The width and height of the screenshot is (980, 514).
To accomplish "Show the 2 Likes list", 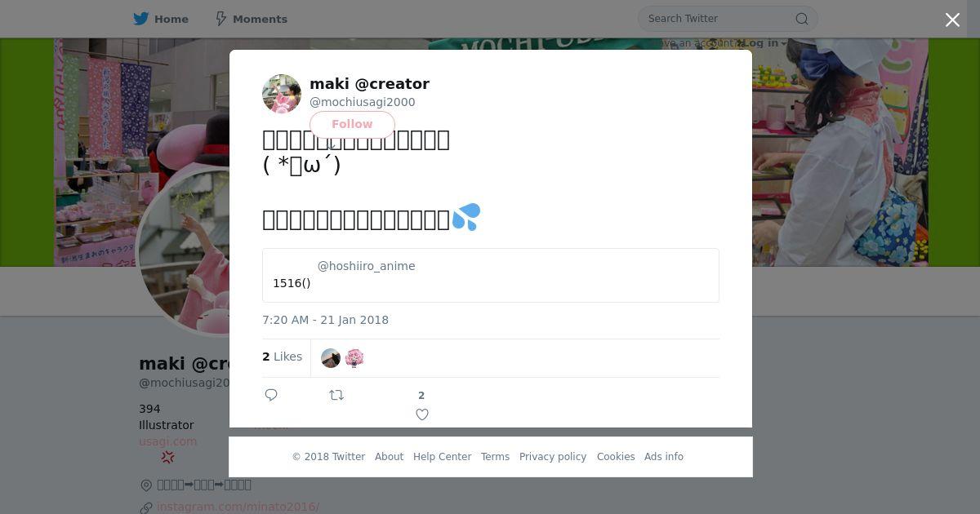I will 283,357.
